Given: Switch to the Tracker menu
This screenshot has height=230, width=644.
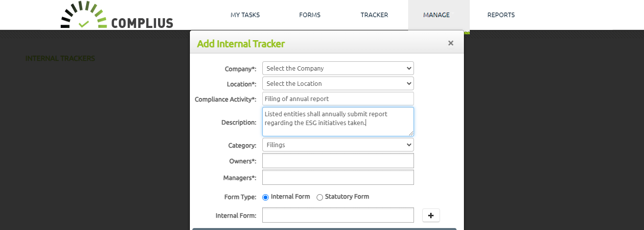Looking at the screenshot, I should pyautogui.click(x=374, y=15).
